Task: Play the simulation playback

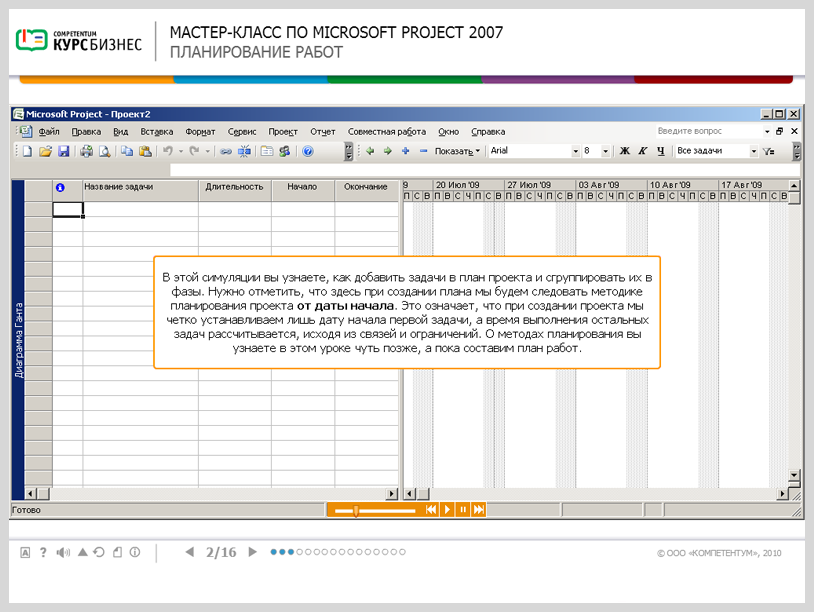Action: tap(447, 510)
